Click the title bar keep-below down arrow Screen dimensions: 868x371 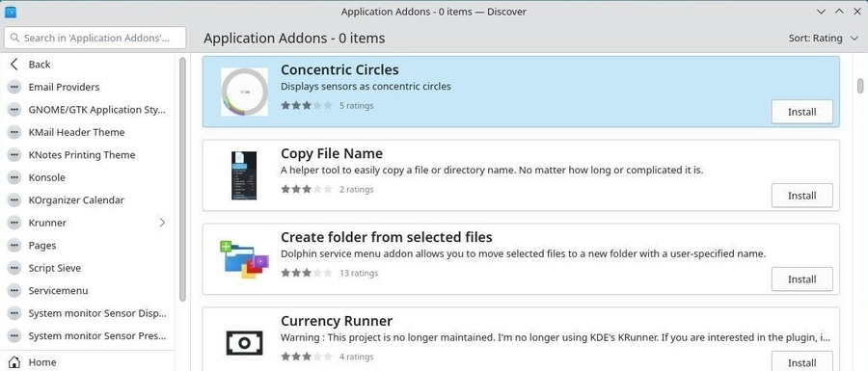click(822, 11)
